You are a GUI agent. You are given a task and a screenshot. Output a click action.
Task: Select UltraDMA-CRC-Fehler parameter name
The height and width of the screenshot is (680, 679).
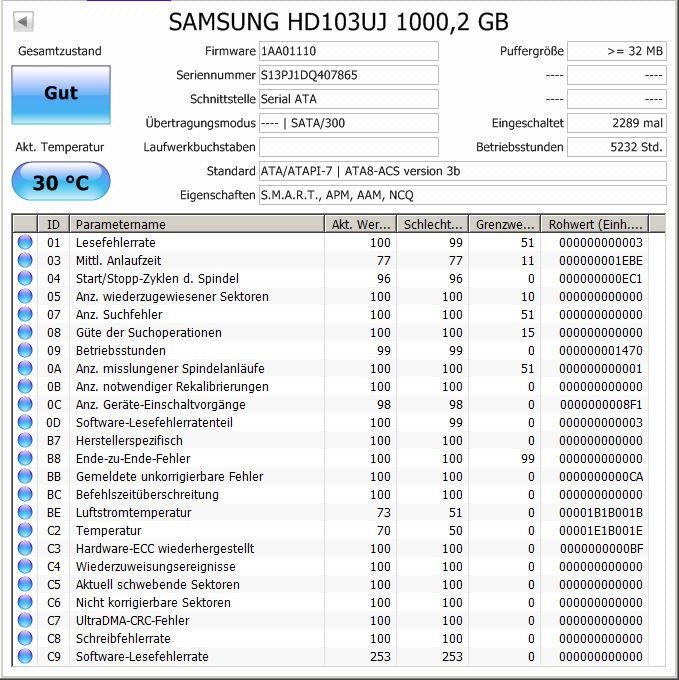pos(132,621)
